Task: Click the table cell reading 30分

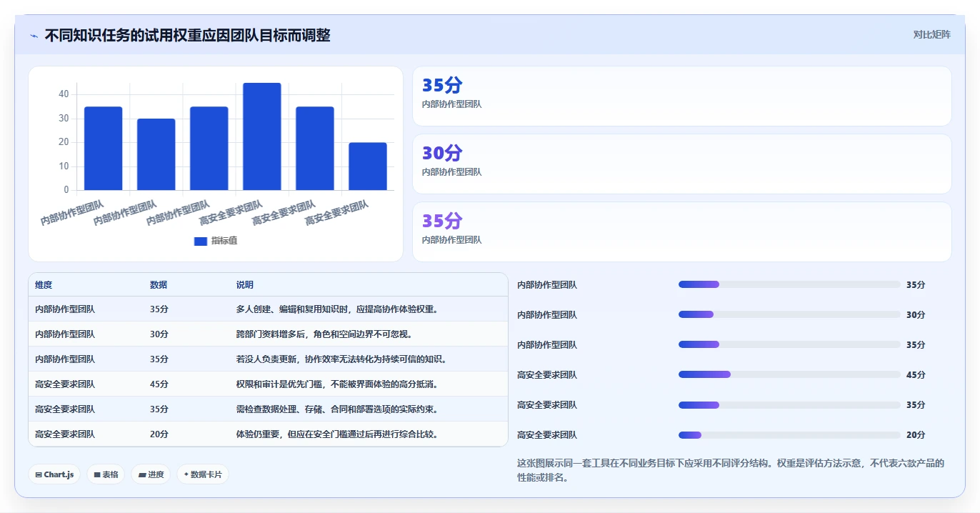Action: (x=159, y=334)
